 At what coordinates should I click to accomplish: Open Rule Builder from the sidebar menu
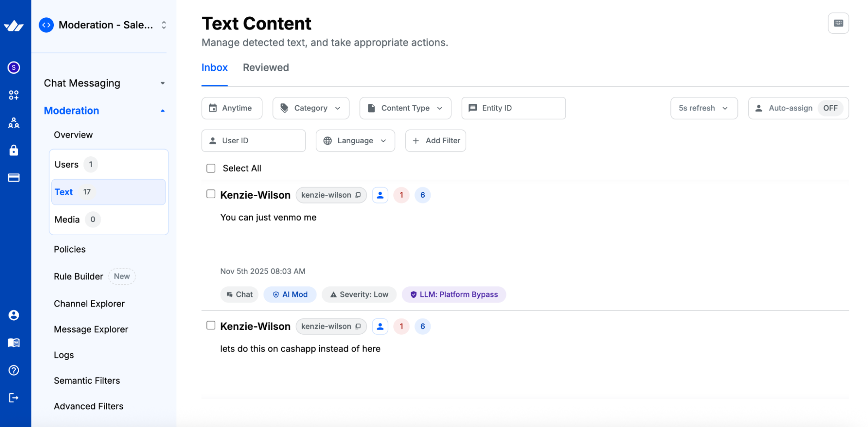(78, 276)
